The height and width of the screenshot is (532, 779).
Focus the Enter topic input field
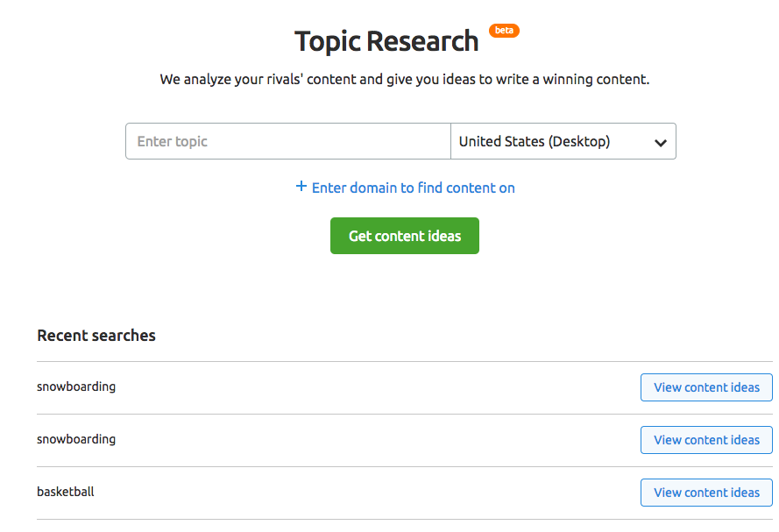point(288,141)
